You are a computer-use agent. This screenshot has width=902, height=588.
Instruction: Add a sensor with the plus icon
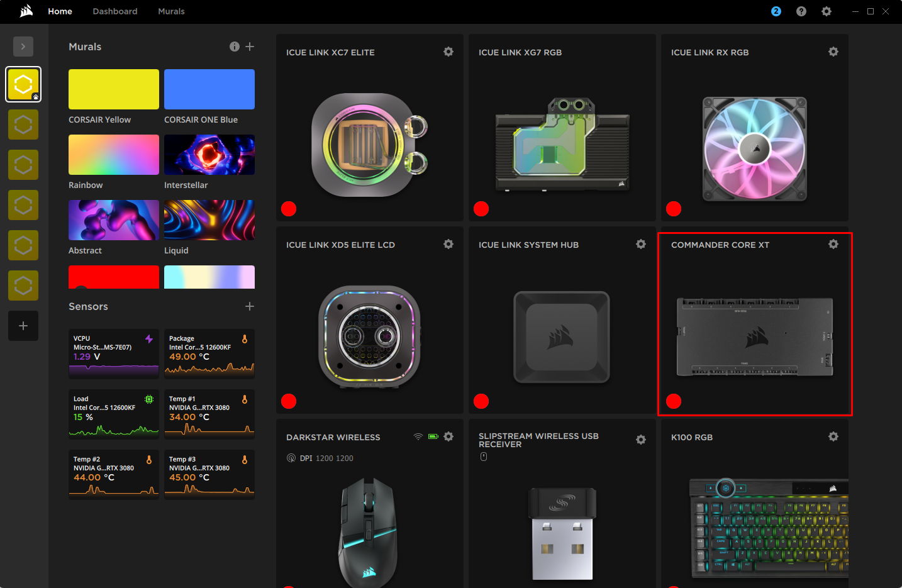pyautogui.click(x=250, y=306)
